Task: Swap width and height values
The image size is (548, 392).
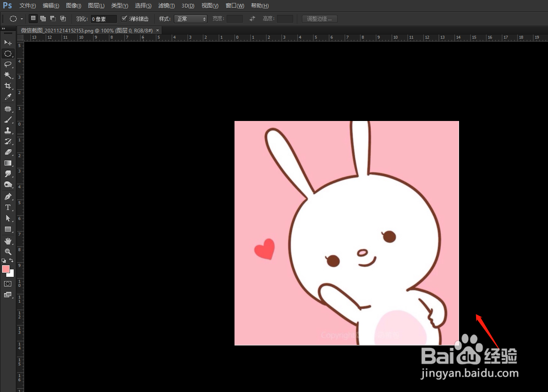Action: click(252, 19)
